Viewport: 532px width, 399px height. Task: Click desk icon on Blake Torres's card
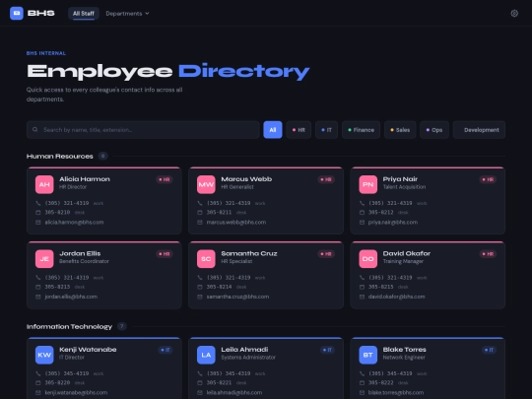tap(362, 382)
